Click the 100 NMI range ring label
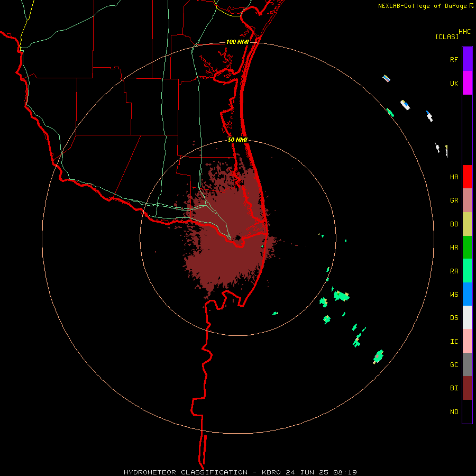This screenshot has height=476, width=476. click(x=237, y=42)
